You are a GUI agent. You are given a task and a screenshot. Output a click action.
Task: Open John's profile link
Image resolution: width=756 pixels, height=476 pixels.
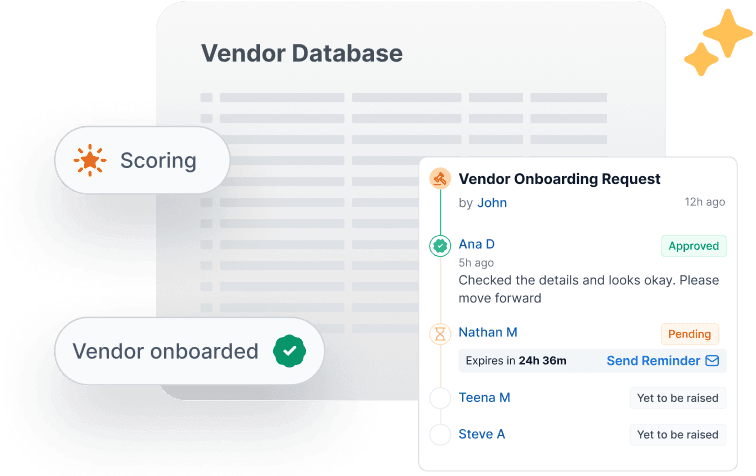tap(492, 203)
